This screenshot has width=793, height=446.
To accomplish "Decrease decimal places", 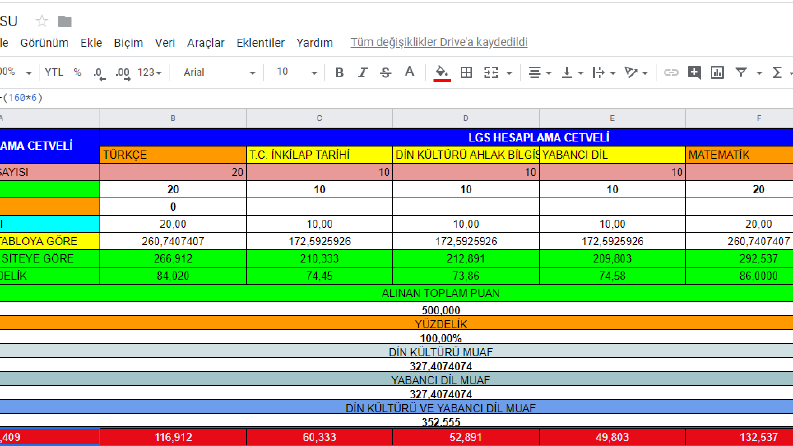I will pyautogui.click(x=99, y=73).
